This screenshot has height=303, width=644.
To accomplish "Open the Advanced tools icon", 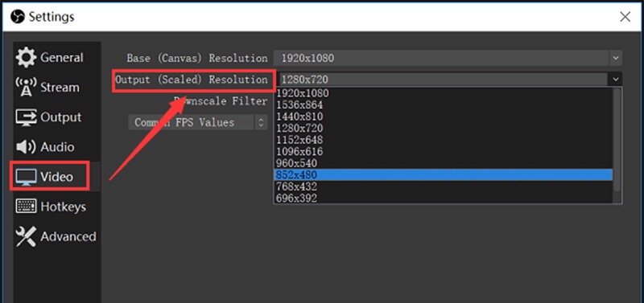I will point(26,236).
